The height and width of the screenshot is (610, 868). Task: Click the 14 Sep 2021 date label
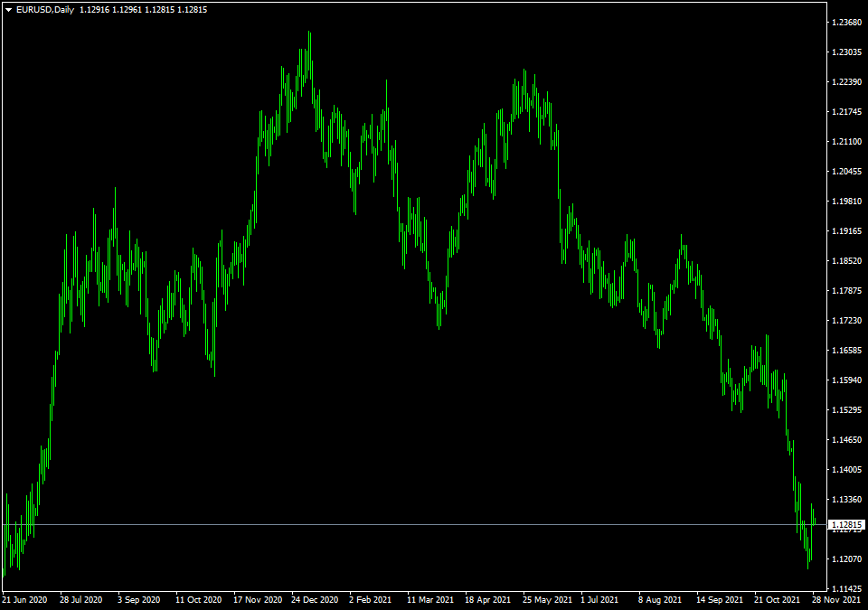pos(719,600)
